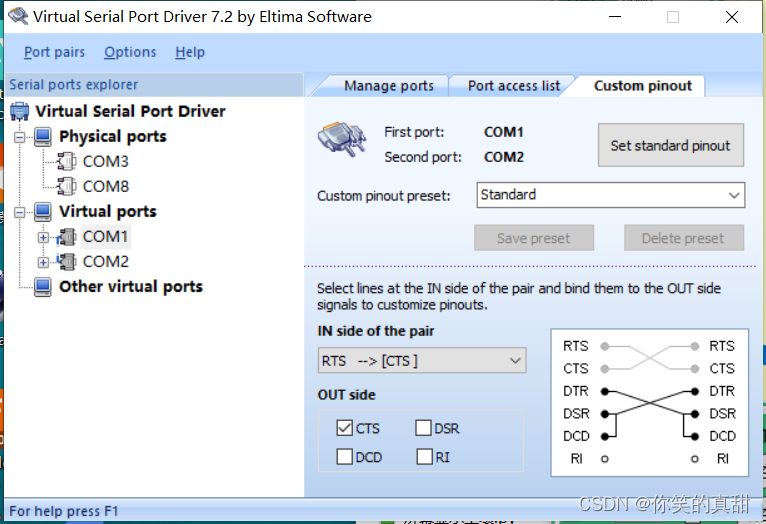Image resolution: width=766 pixels, height=524 pixels.
Task: Click the COM1 virtual port icon
Action: pyautogui.click(x=66, y=237)
